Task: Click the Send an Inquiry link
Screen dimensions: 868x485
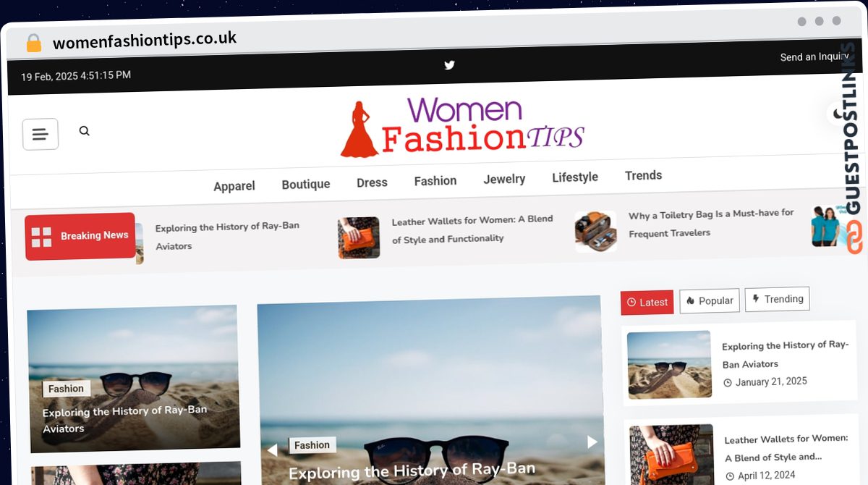Action: 814,56
